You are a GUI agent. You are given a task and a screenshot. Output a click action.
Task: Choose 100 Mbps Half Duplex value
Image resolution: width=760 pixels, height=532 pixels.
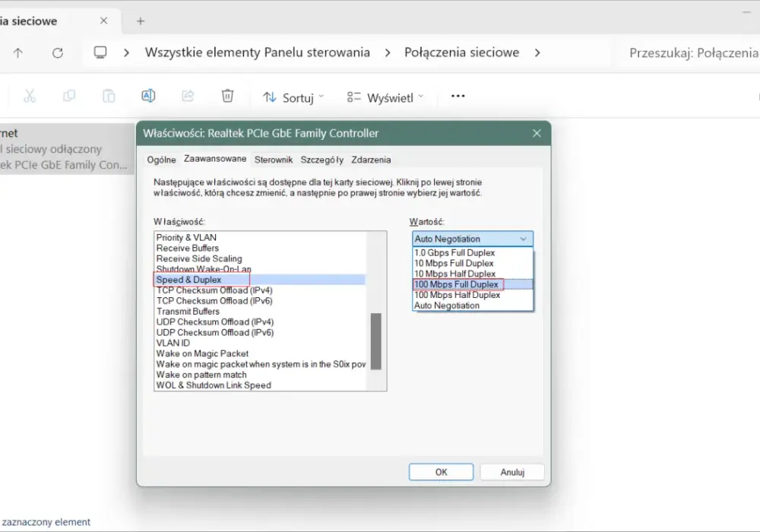(x=473, y=295)
